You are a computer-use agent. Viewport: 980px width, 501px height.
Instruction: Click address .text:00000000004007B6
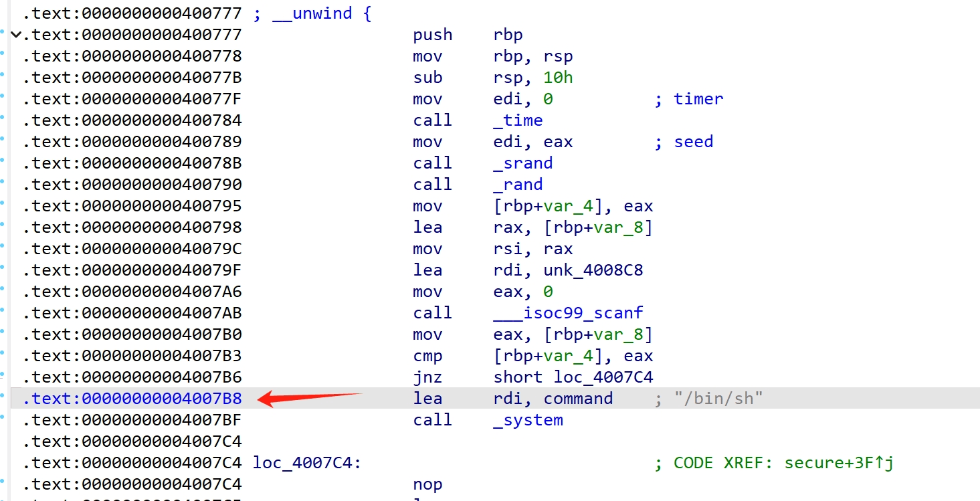point(132,377)
